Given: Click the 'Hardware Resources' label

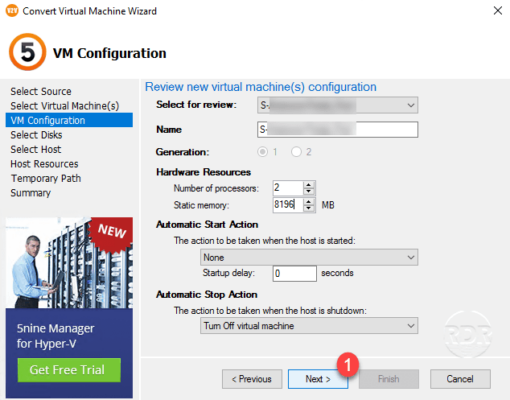Looking at the screenshot, I should 203,172.
